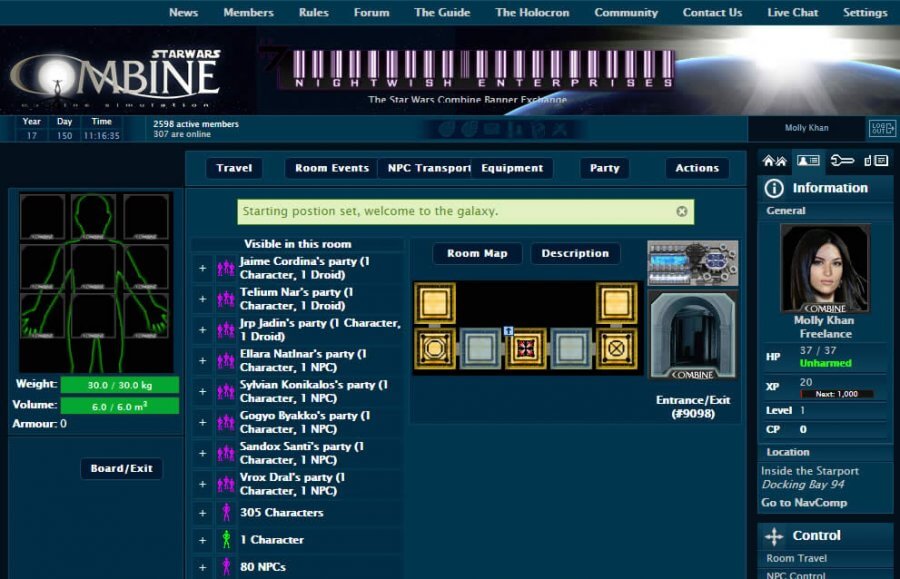900x579 pixels.
Task: Expand the 305 Characters row
Action: [x=203, y=513]
